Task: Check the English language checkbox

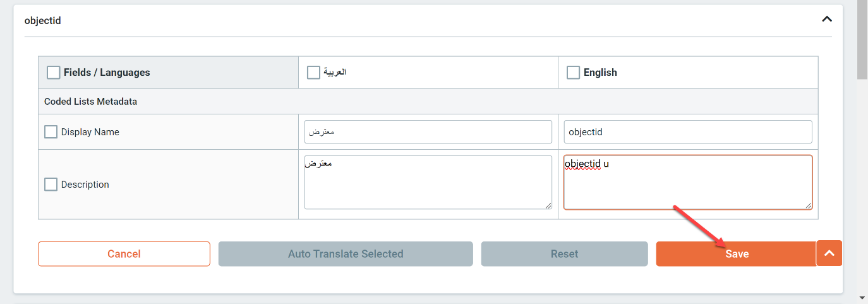Action: pos(573,73)
